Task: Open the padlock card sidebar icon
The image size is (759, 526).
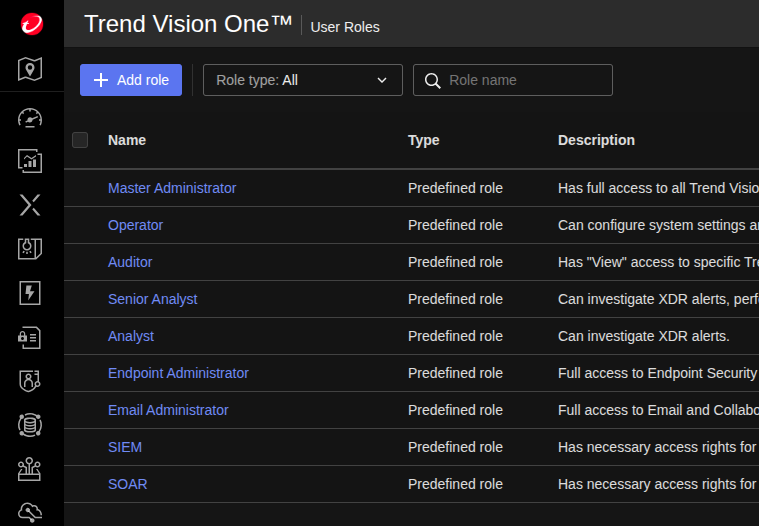Action: tap(30, 337)
